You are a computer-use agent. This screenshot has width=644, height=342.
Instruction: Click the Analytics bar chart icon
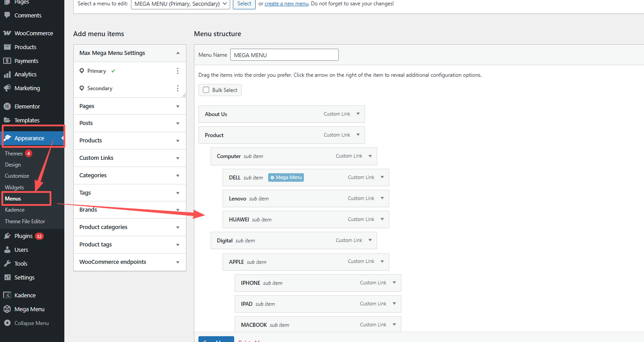pos(7,75)
